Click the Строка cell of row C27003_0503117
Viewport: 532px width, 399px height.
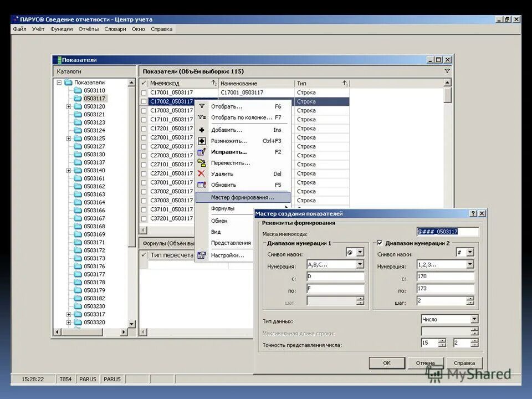(x=321, y=155)
